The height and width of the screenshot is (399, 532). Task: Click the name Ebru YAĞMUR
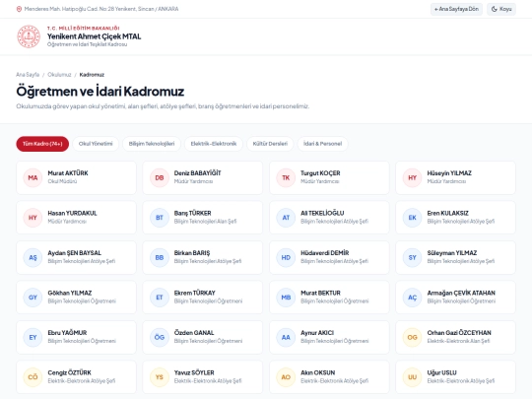67,333
